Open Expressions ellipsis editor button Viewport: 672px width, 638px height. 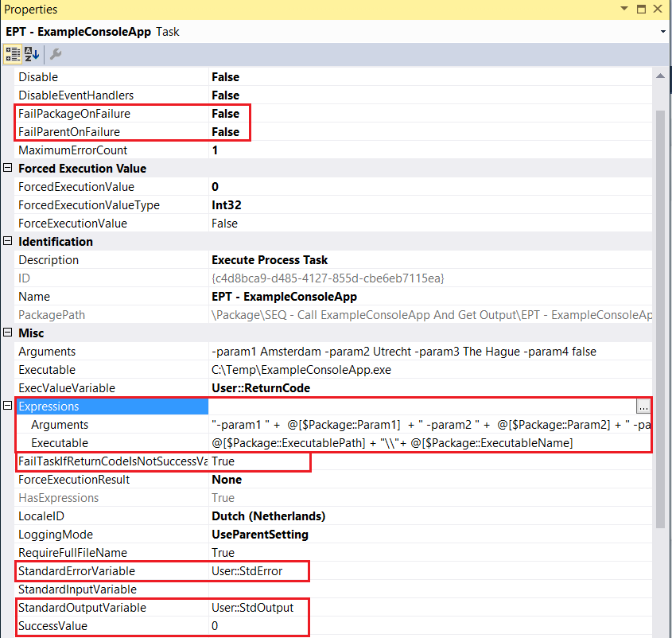[643, 406]
